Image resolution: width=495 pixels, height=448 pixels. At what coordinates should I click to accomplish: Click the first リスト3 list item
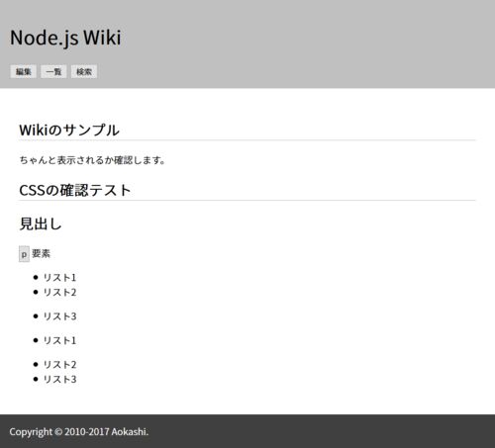pyautogui.click(x=60, y=316)
